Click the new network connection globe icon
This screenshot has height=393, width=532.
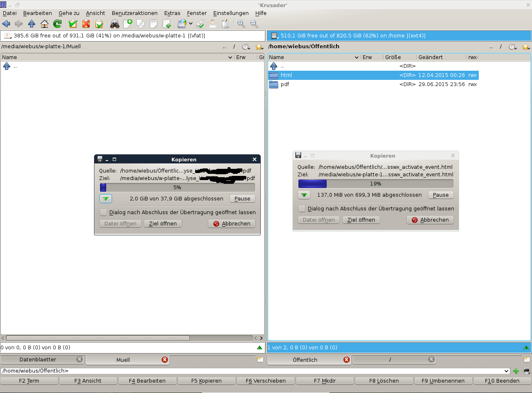[182, 24]
